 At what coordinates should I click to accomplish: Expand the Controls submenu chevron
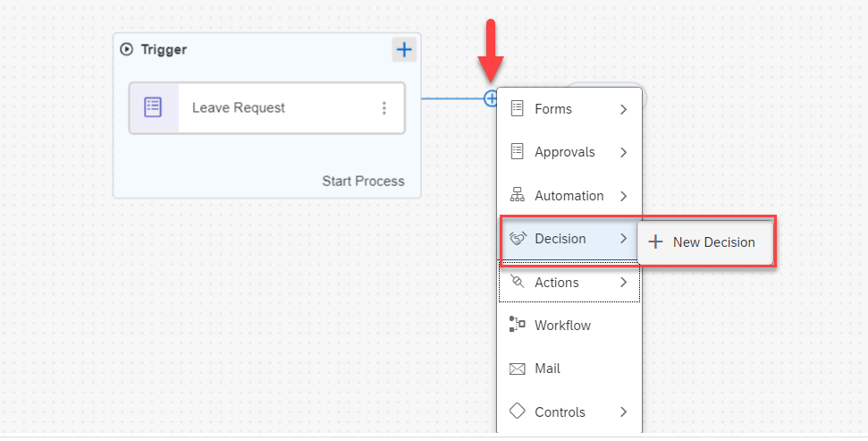623,412
